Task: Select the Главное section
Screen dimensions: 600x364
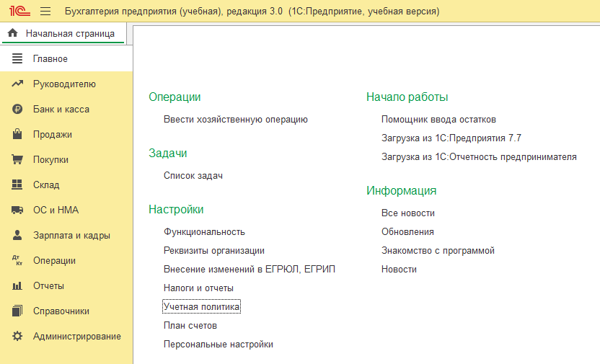Action: coord(66,58)
